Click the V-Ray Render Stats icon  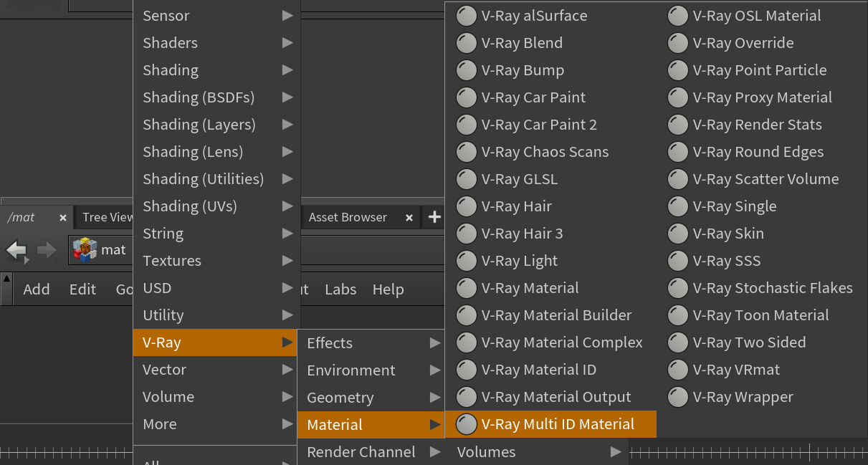[678, 125]
